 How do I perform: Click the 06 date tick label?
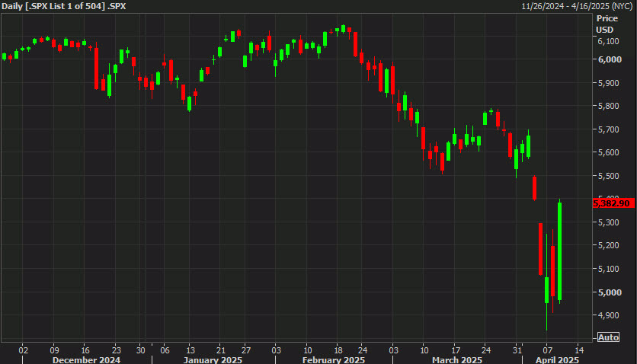(165, 350)
